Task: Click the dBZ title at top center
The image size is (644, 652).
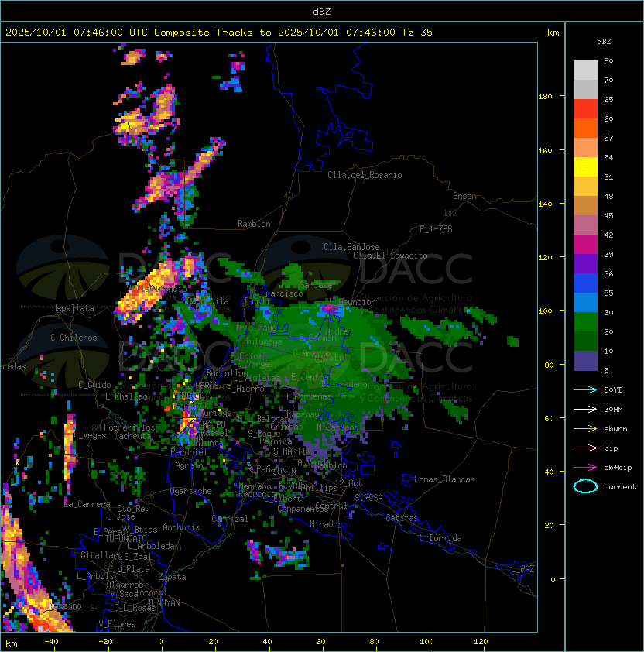Action: click(322, 11)
